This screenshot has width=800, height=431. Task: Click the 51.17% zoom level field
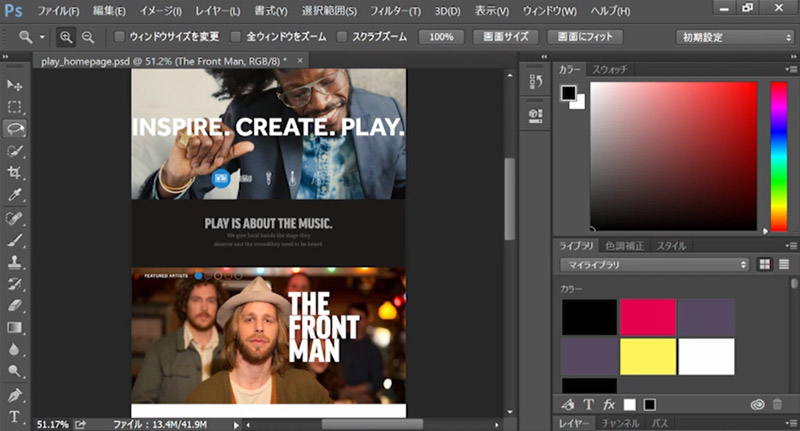click(53, 424)
